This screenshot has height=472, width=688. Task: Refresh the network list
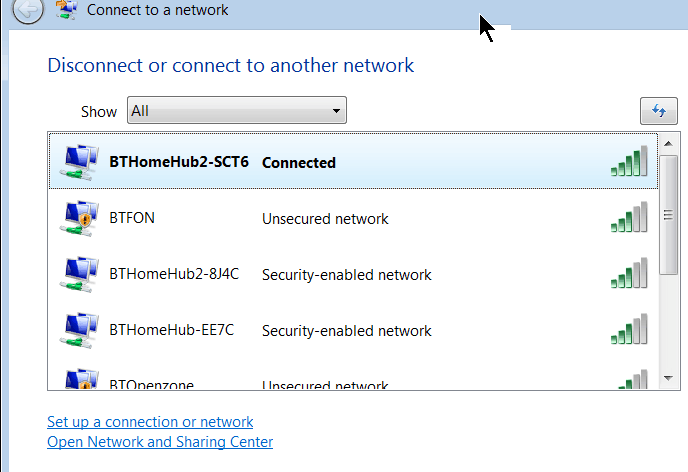659,111
